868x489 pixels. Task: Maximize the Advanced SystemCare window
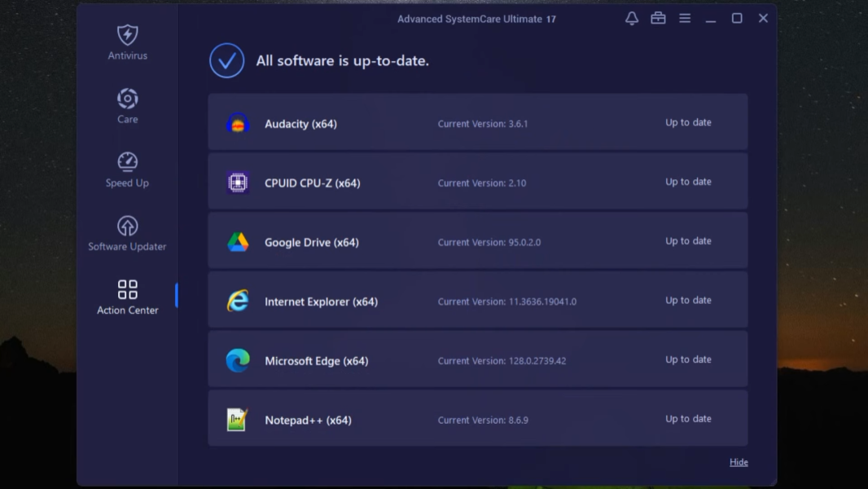coord(737,18)
